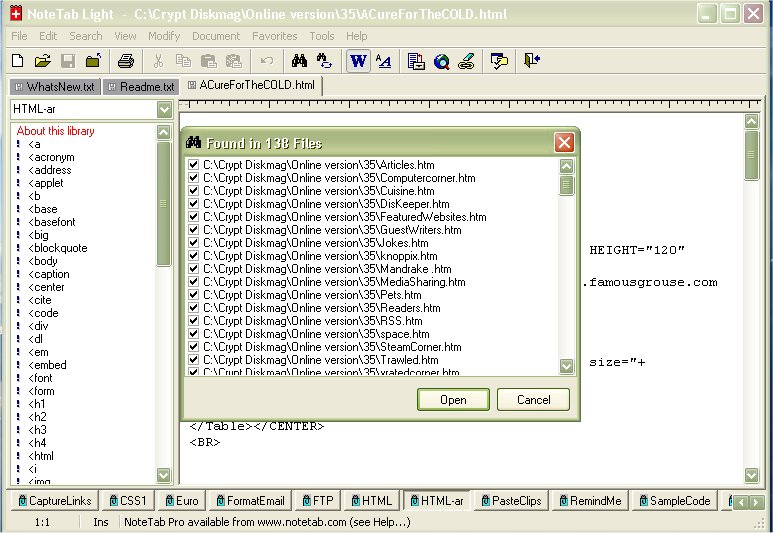Click the Save diskette toolbar icon
Viewport: 773px width, 533px height.
click(x=68, y=61)
